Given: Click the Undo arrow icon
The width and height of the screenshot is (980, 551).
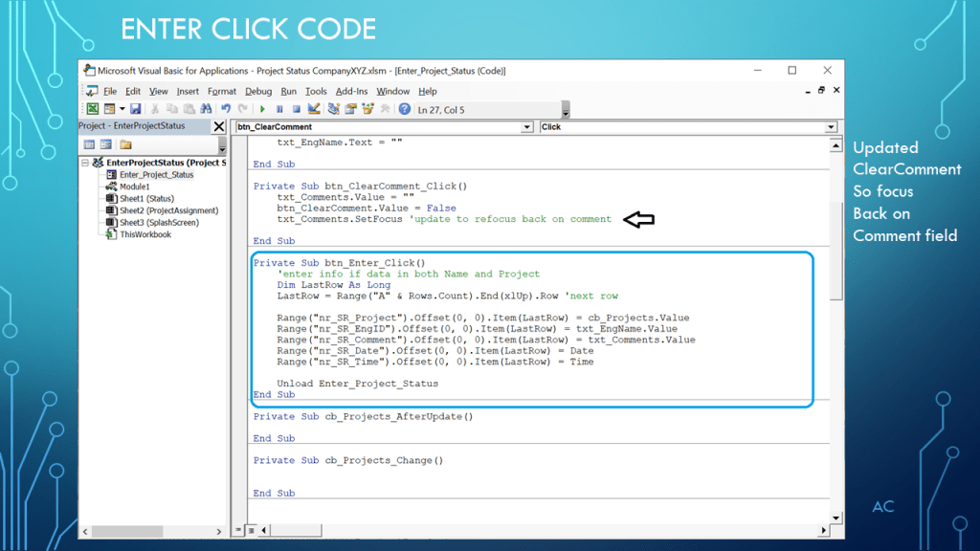Looking at the screenshot, I should click(x=227, y=110).
